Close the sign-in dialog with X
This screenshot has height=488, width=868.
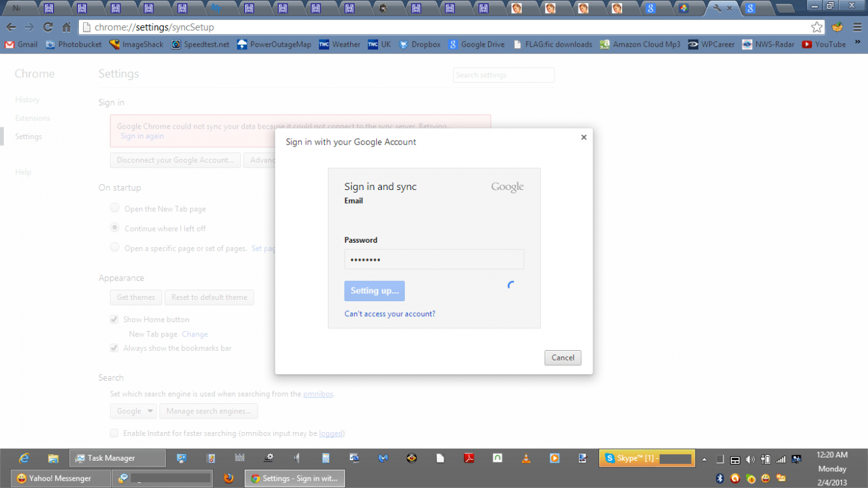584,137
